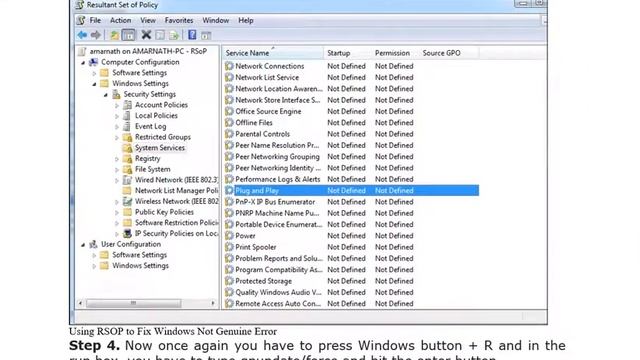Open Properties from the toolbar
The height and width of the screenshot is (360, 640).
(x=160, y=35)
